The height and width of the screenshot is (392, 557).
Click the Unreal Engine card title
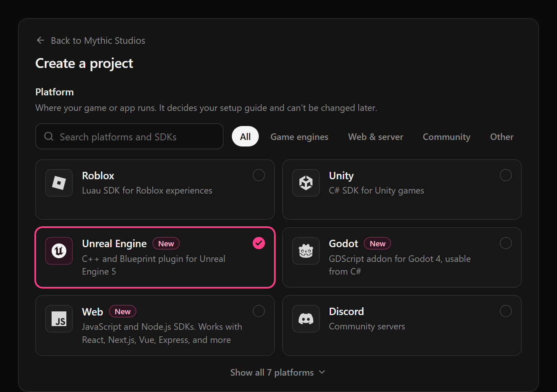(x=114, y=243)
